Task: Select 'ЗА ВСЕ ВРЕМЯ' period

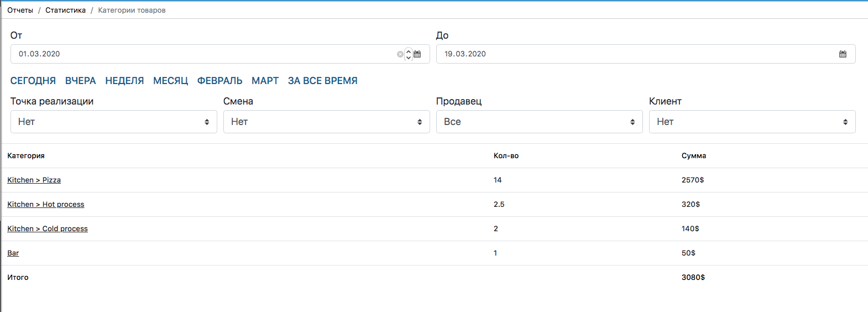Action: tap(322, 81)
